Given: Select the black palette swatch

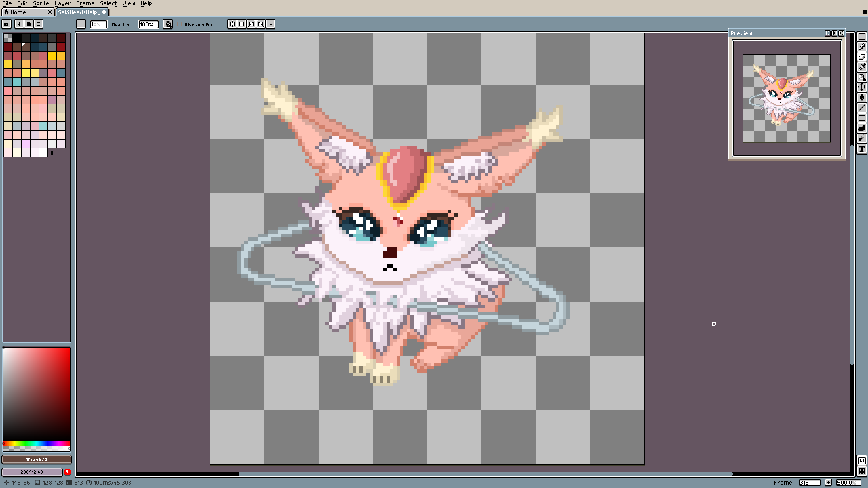Looking at the screenshot, I should [17, 38].
